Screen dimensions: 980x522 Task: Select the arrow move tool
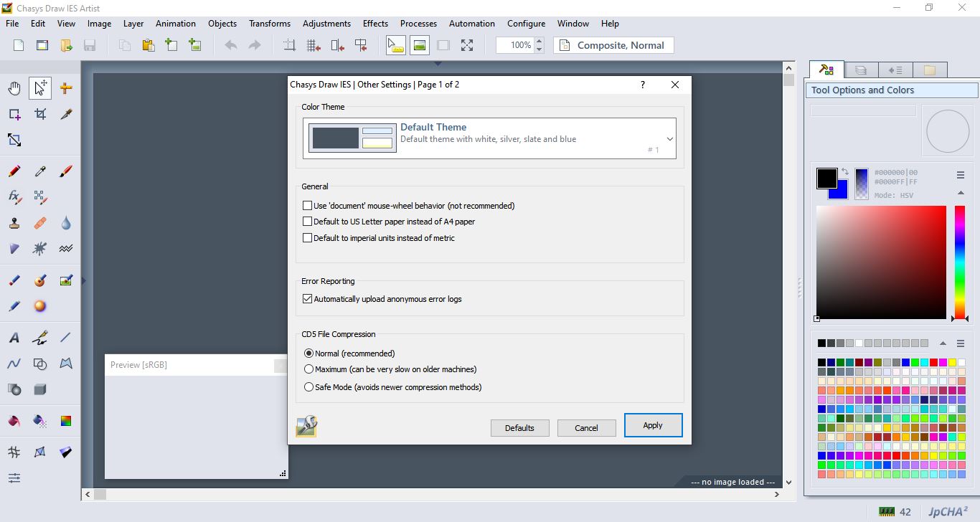(40, 88)
